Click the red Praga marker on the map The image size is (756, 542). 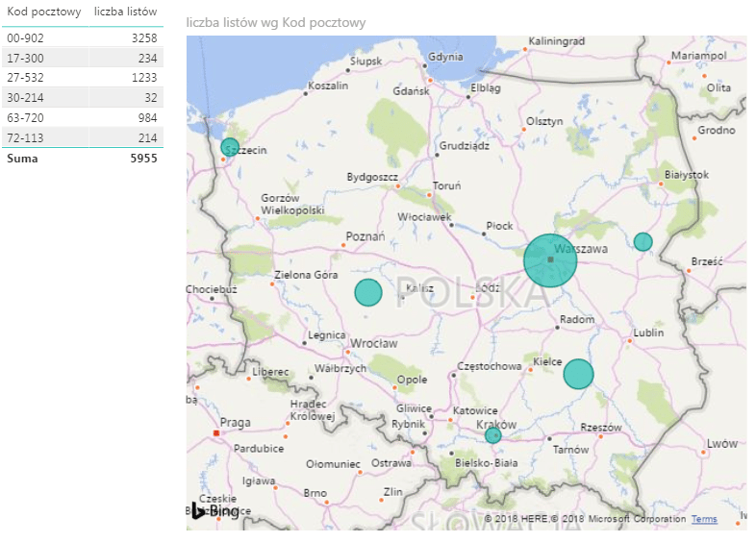point(216,433)
